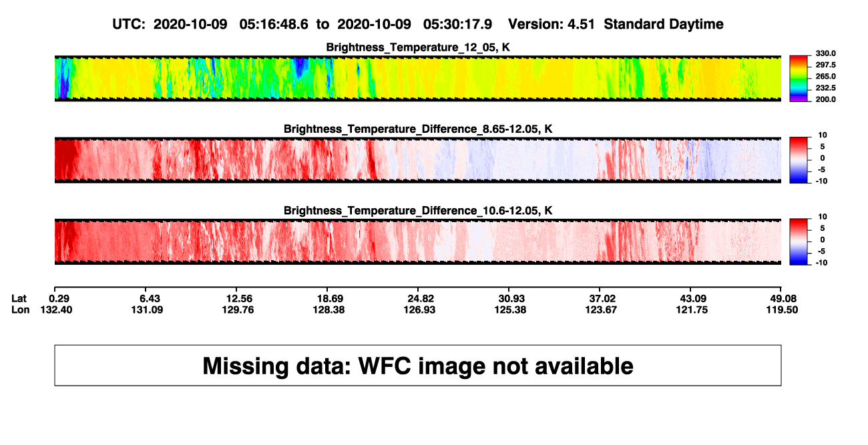Screen dimensions: 868x445
Task: Click the UTC end time 05:30:17.9
Action: (x=458, y=25)
